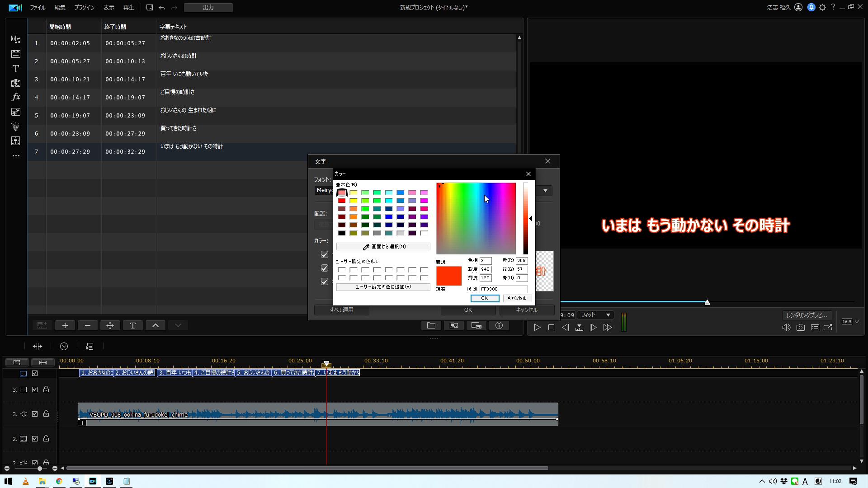
Task: Select the pure red basic color swatch
Action: click(x=342, y=201)
